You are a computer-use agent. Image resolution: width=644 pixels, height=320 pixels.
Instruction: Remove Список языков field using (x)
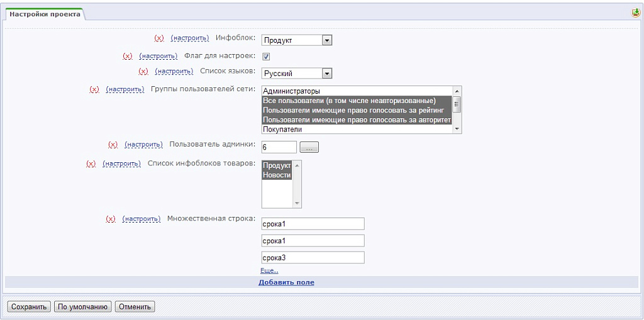143,71
